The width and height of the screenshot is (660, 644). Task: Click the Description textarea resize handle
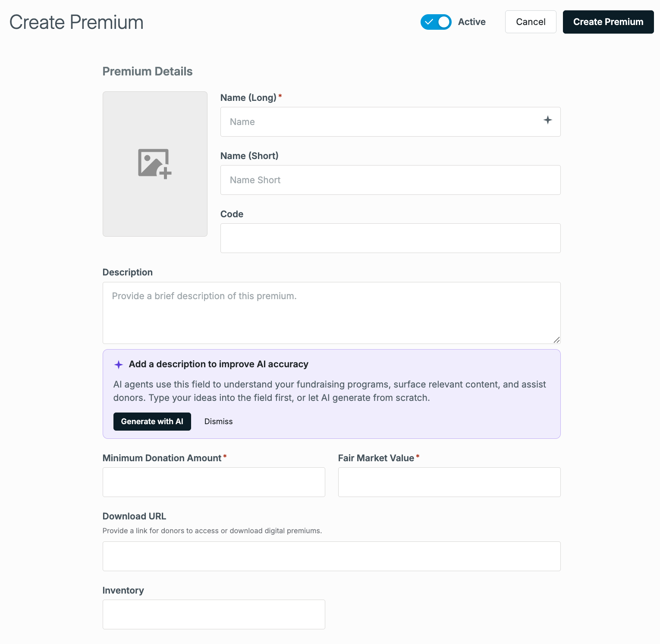point(556,340)
